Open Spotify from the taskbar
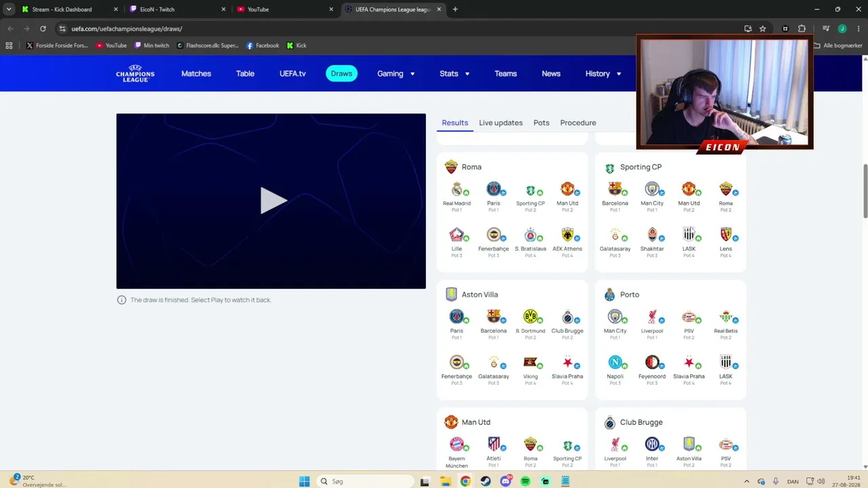The image size is (868, 488). click(x=526, y=481)
